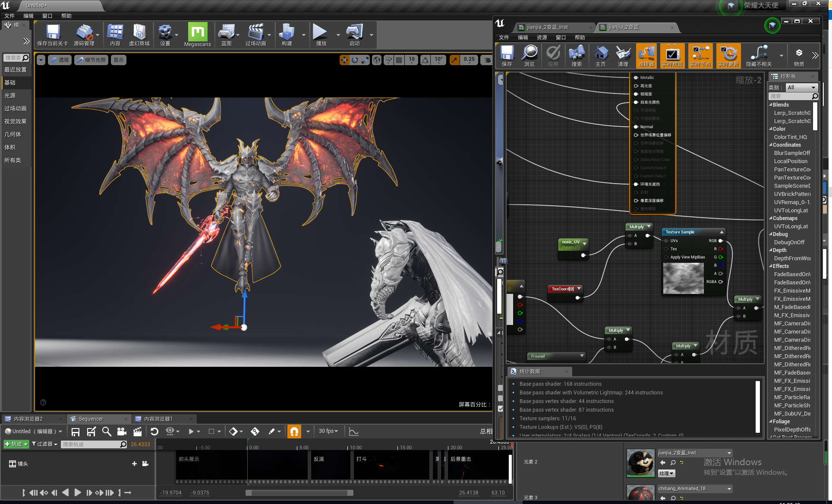Open the viewport options arrow dropdown
The height and width of the screenshot is (504, 832).
tap(41, 60)
